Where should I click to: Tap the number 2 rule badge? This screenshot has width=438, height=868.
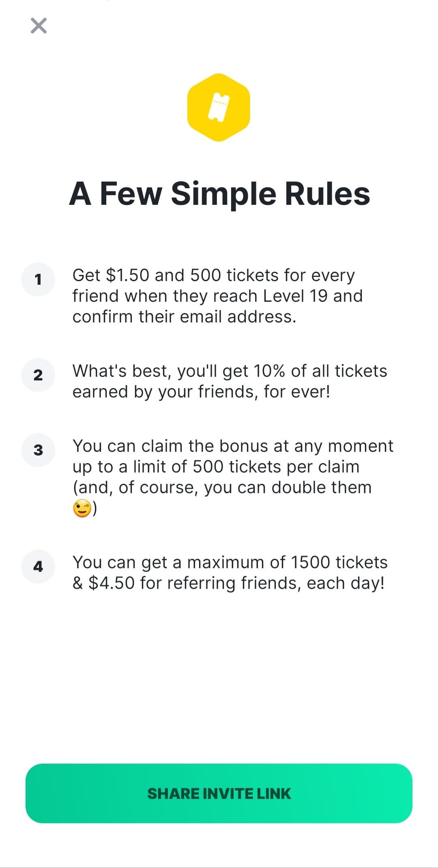point(38,375)
